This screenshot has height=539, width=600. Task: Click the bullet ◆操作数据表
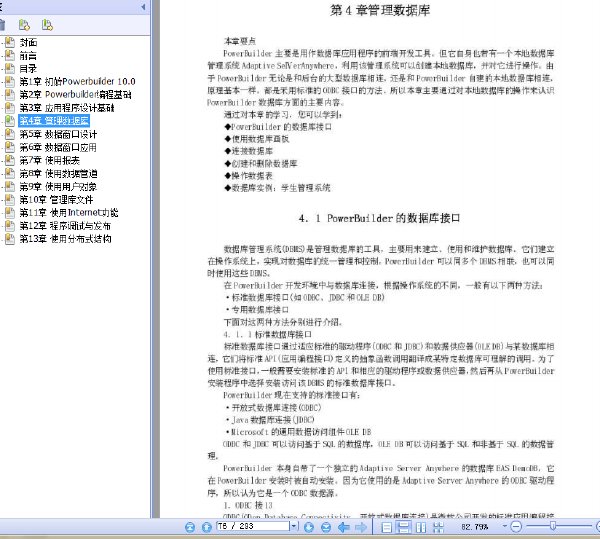[x=249, y=176]
